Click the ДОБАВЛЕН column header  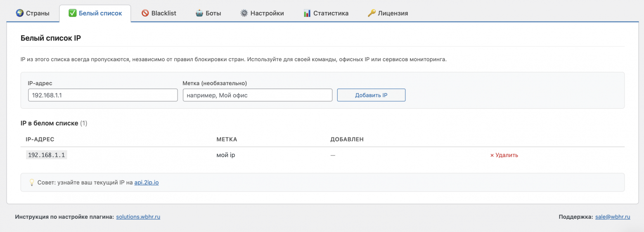(347, 139)
